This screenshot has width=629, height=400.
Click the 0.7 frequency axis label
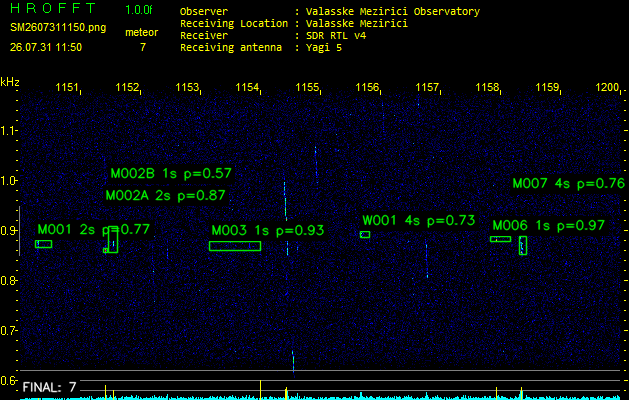[8, 331]
